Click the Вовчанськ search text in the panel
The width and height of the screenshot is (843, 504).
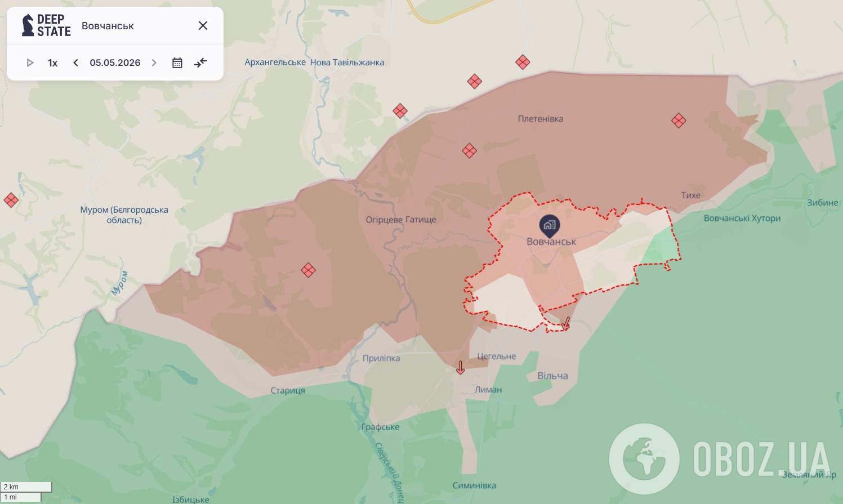pos(108,26)
